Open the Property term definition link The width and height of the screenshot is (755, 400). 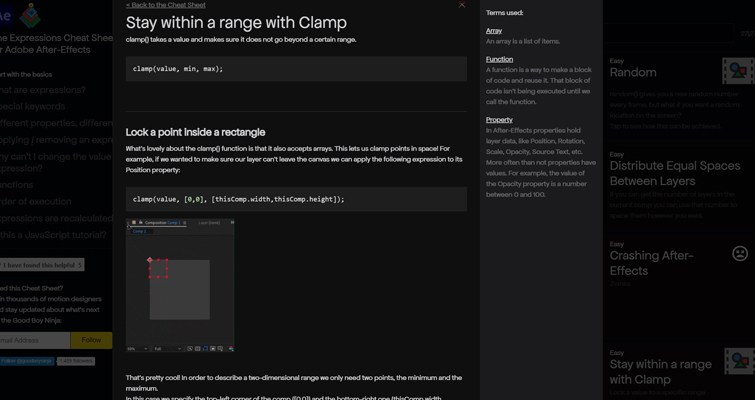499,119
